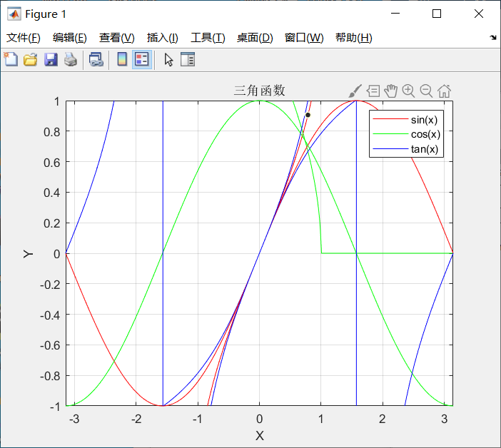Open a file with the folder icon

click(x=31, y=59)
